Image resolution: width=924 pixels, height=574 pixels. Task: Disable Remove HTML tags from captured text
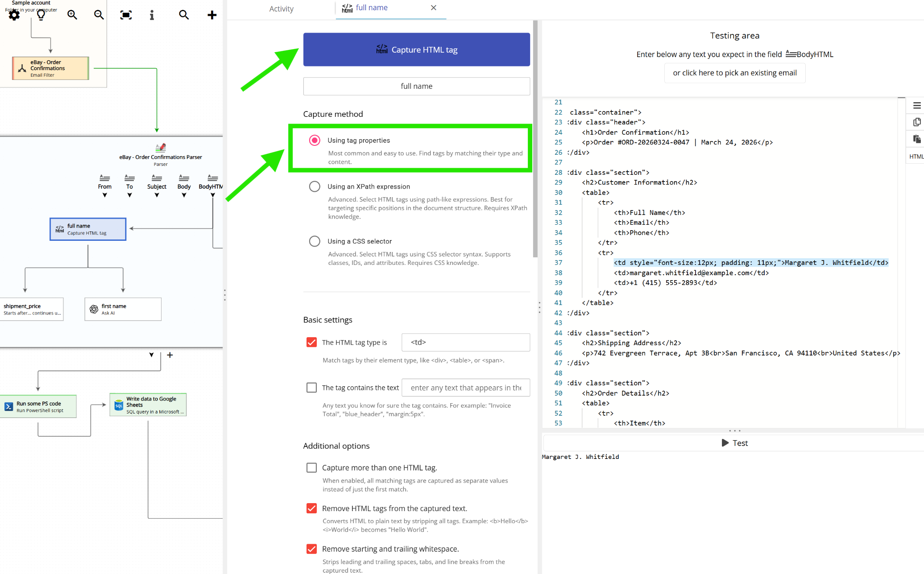(311, 508)
